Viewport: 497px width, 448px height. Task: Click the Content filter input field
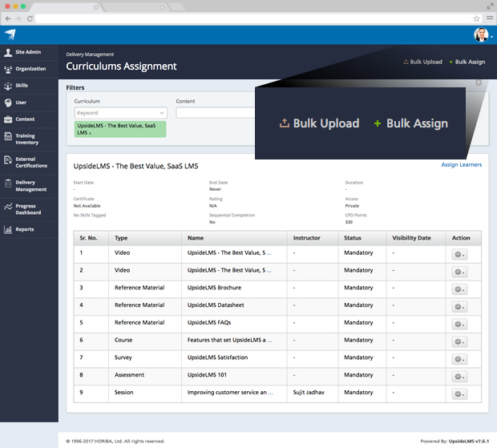coord(216,113)
